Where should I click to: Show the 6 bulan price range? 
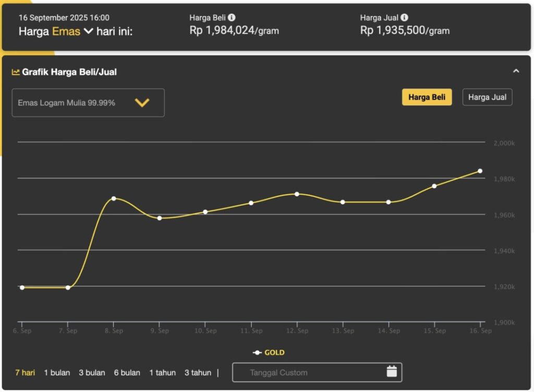[127, 373]
